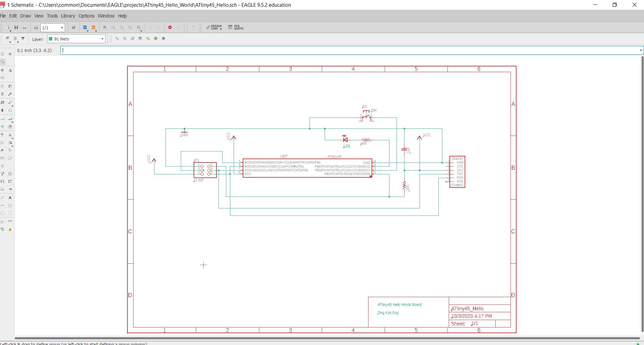Click the Zoom to fit icon
This screenshot has width=644, height=345.
105,27
